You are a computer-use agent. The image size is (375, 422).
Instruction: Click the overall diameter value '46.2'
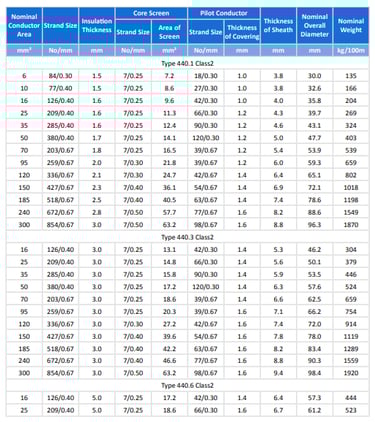tap(314, 250)
